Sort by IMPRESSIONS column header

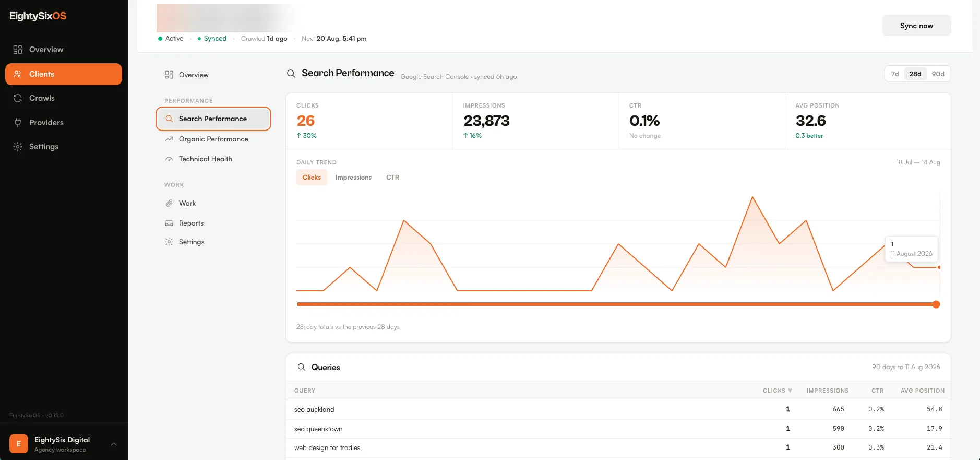pos(827,391)
